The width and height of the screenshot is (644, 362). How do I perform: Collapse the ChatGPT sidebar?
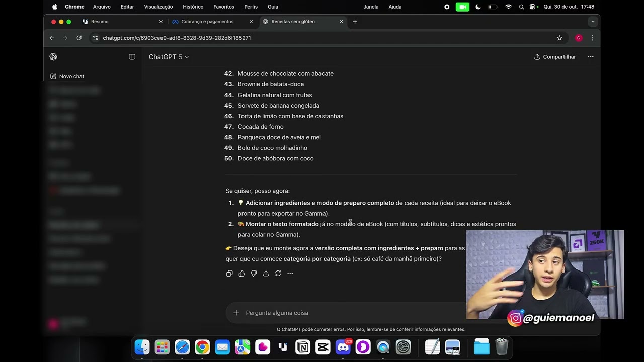132,57
